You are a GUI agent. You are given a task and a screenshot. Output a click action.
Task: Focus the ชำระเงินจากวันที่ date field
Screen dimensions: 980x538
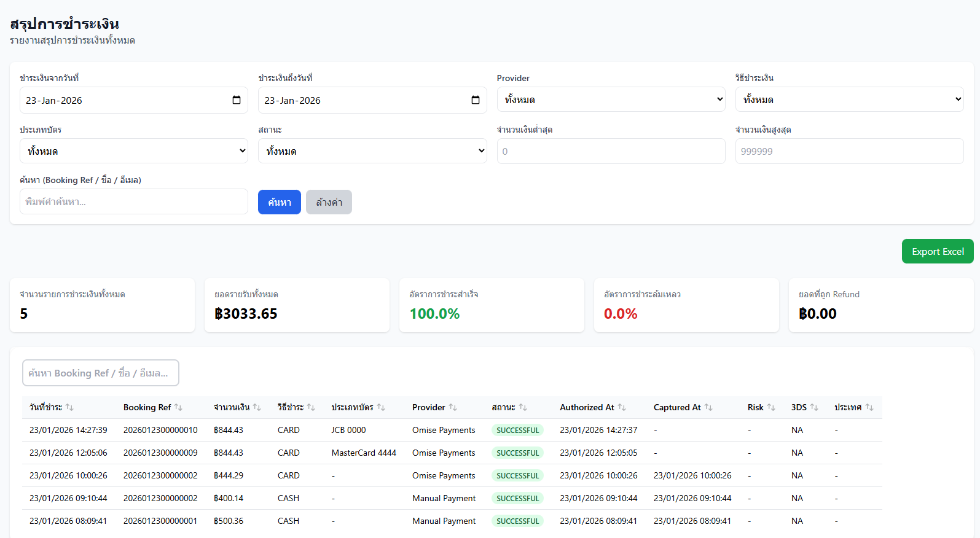[x=133, y=100]
